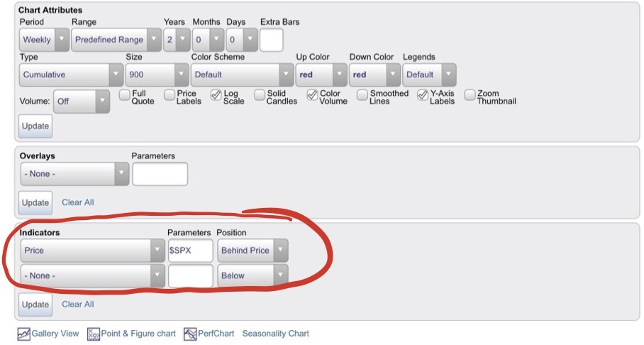Image resolution: width=644 pixels, height=345 pixels.
Task: Click Update button under Chart Attributes
Action: pyautogui.click(x=35, y=126)
